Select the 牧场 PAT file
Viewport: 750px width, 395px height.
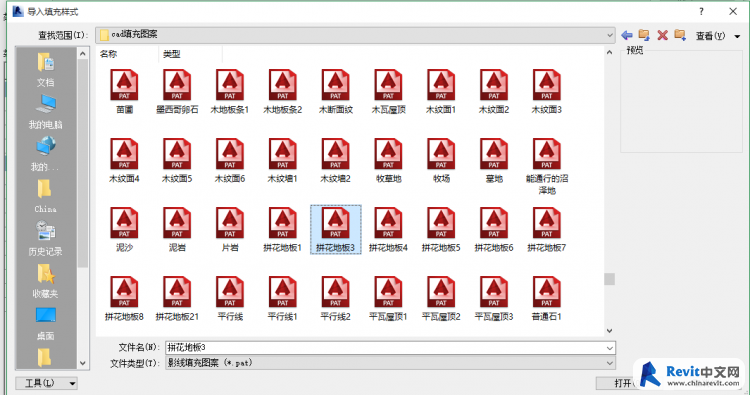[x=441, y=160]
